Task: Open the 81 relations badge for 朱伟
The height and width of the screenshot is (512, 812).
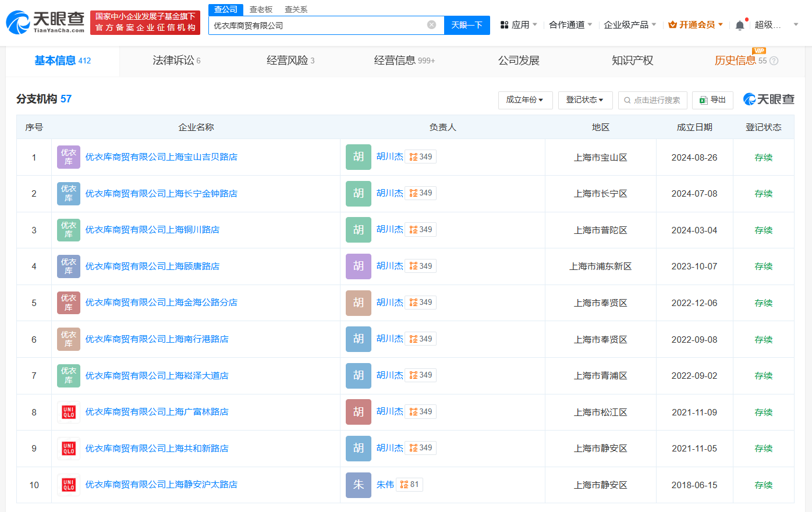Action: [x=410, y=484]
